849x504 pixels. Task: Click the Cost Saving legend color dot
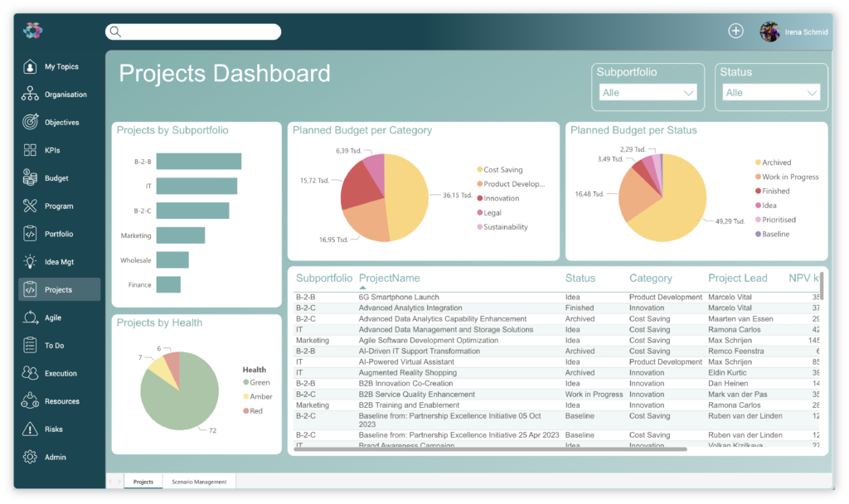479,170
